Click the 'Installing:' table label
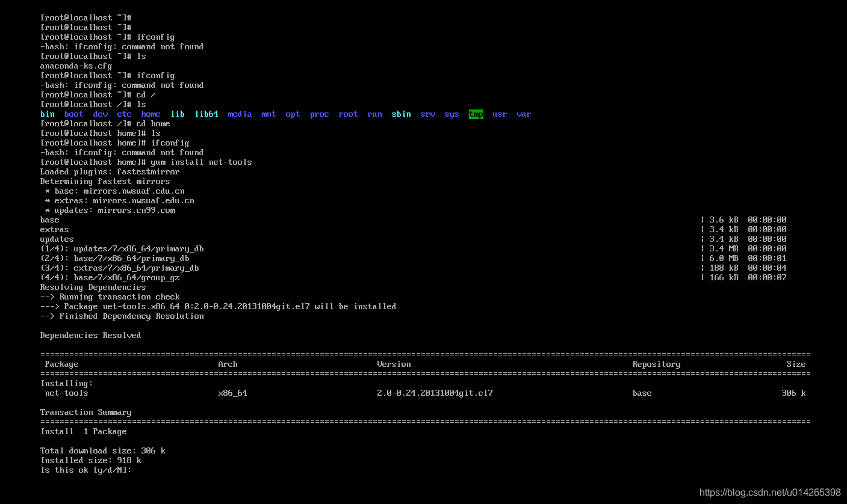The width and height of the screenshot is (847, 504). pos(67,384)
